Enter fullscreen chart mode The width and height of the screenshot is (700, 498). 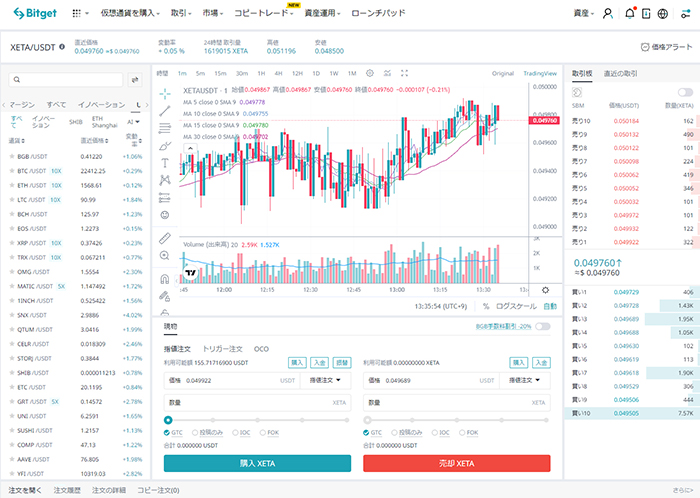pos(404,73)
